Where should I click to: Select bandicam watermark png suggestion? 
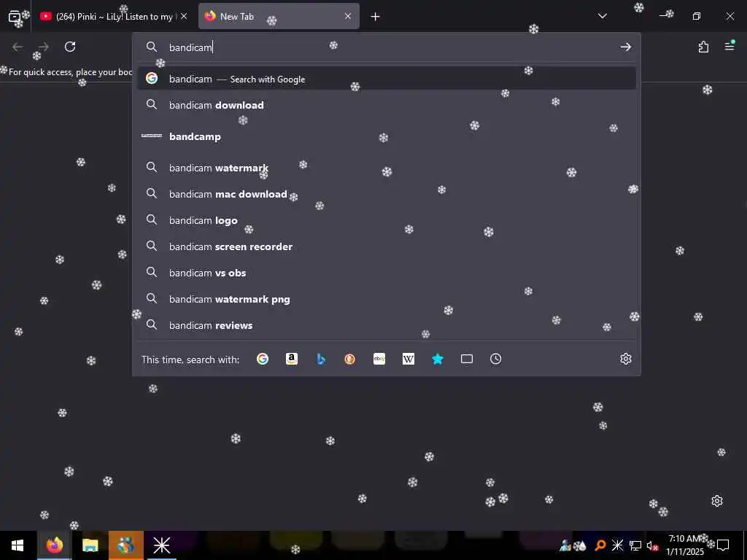387,299
